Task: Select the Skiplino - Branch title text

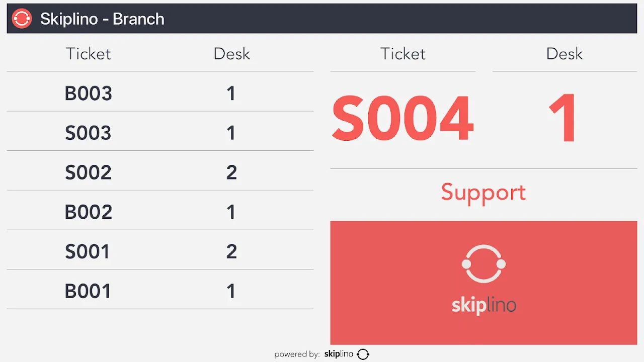Action: point(102,19)
